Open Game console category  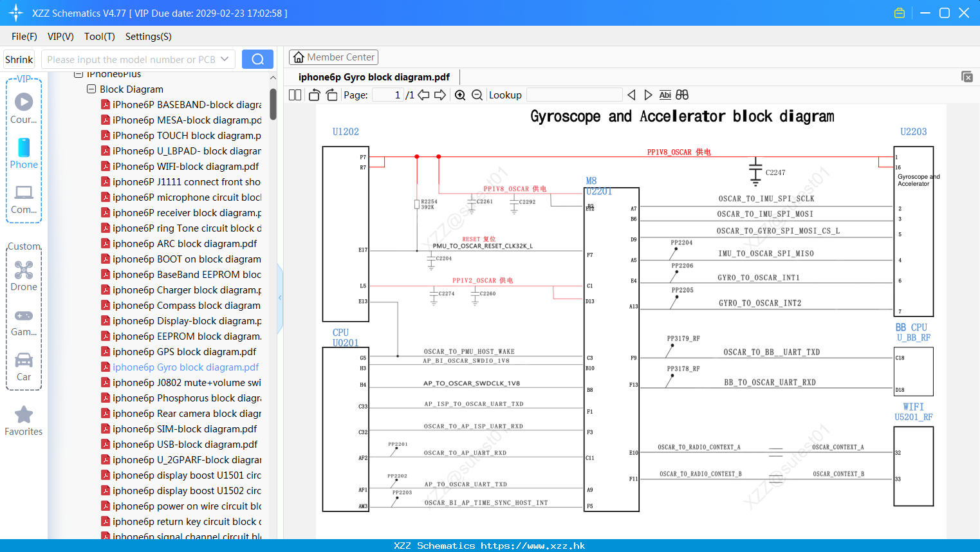pyautogui.click(x=24, y=323)
